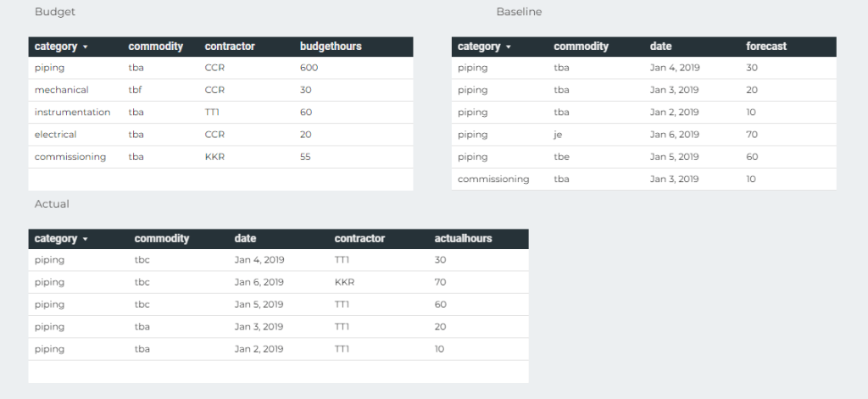Click sort arrow beside category in Budget table
Image resolution: width=868 pixels, height=399 pixels.
(85, 47)
